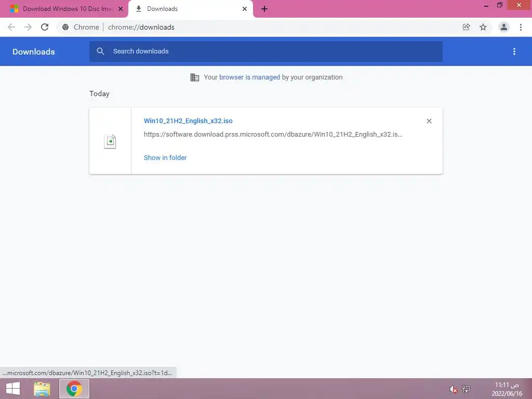The image size is (532, 399).
Task: Bookmark this tab with the star icon
Action: click(483, 27)
